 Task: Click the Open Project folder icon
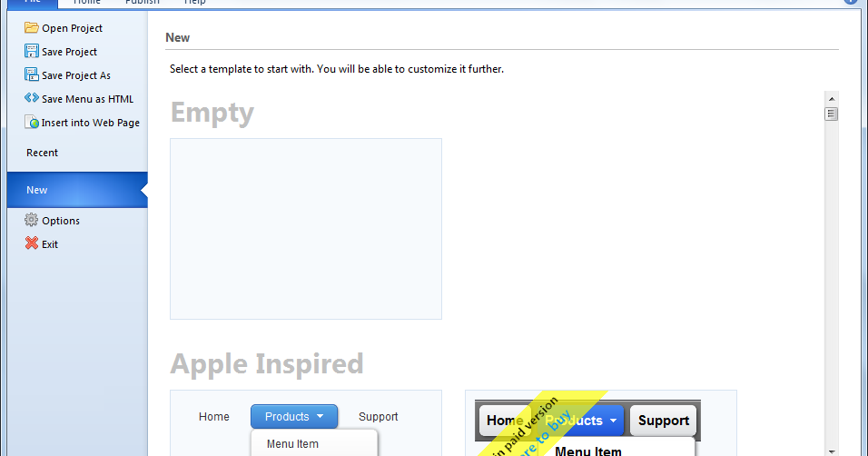click(x=32, y=27)
